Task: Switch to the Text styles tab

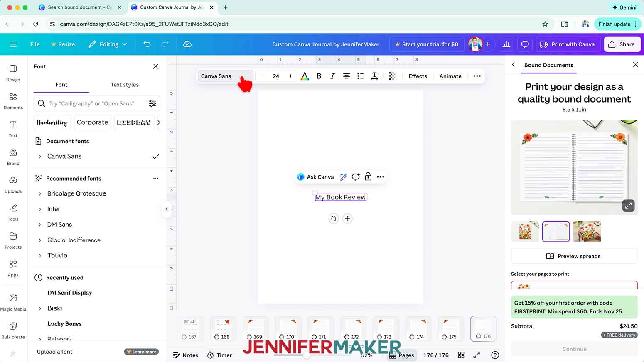Action: 125,85
